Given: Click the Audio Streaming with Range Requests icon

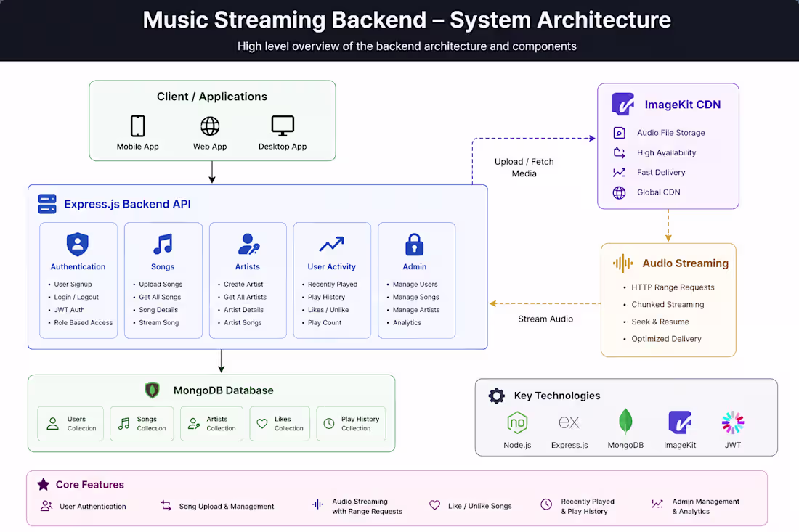Looking at the screenshot, I should [x=317, y=504].
